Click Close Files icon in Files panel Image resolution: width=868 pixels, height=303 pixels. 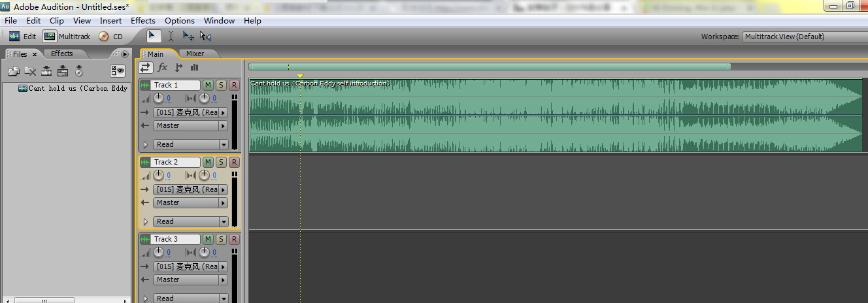point(30,71)
